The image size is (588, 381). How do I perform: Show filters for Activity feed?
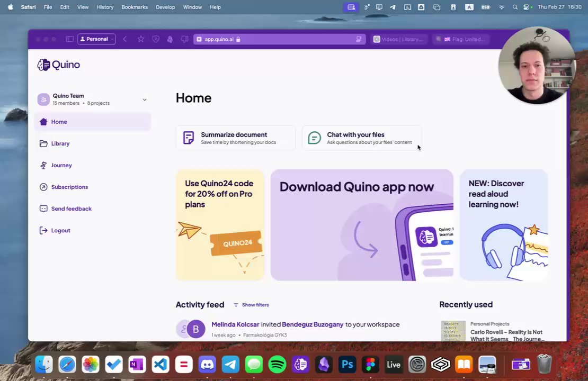coord(251,305)
